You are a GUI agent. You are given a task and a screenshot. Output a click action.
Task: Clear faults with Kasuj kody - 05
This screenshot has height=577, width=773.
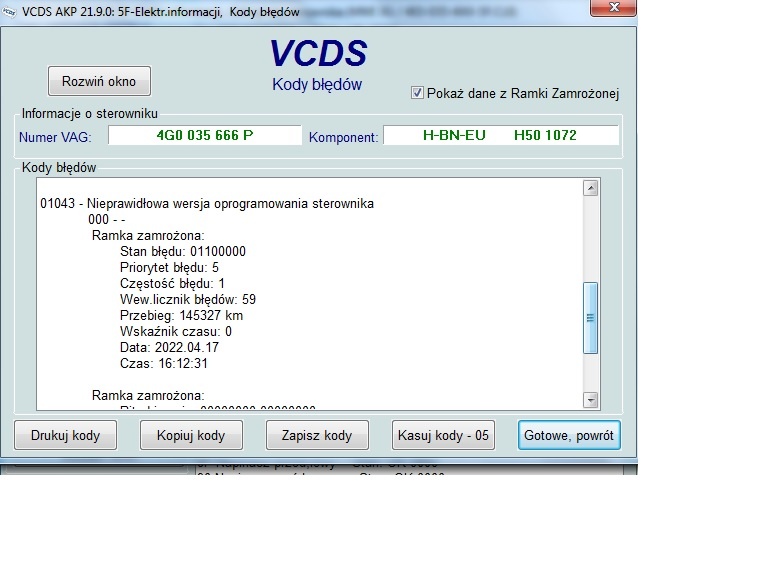[x=443, y=435]
